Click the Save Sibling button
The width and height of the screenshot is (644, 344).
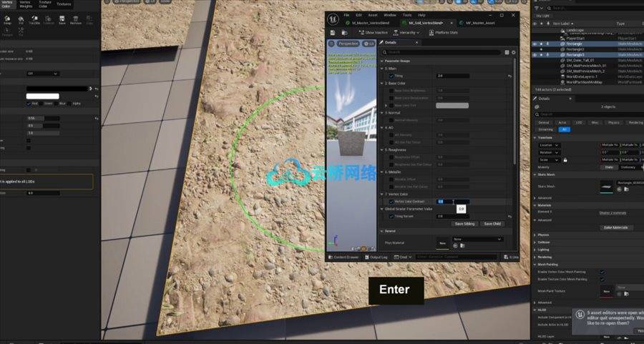point(464,223)
